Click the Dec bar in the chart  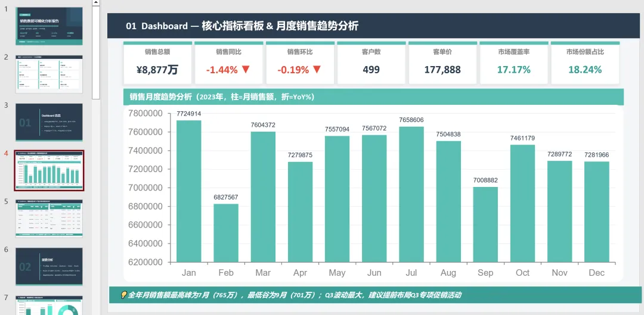pyautogui.click(x=597, y=211)
